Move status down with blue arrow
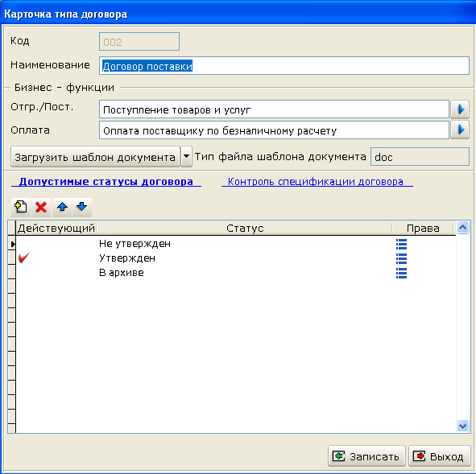Image resolution: width=476 pixels, height=474 pixels. click(x=82, y=208)
